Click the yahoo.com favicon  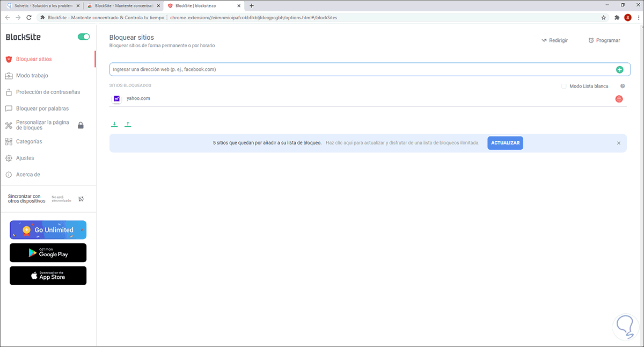116,99
